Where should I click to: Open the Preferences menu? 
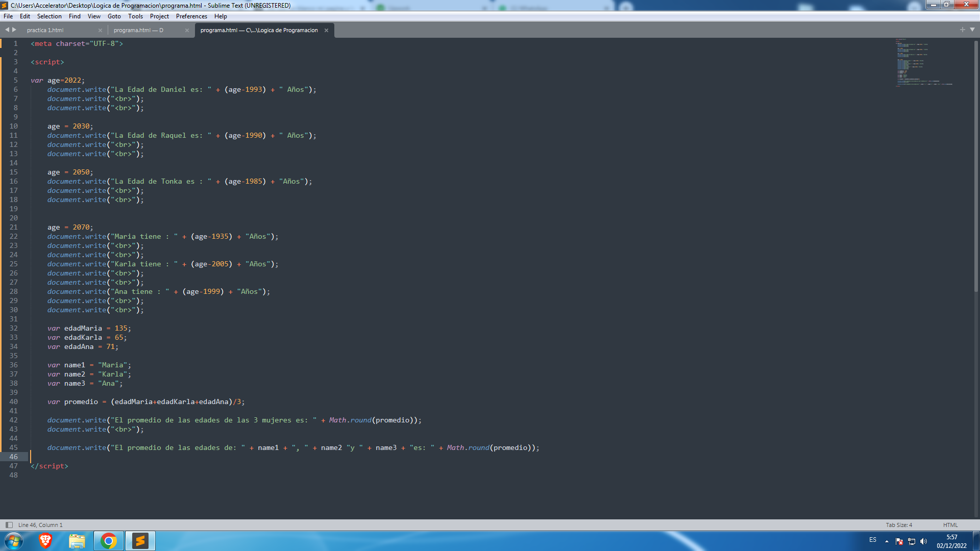tap(191, 16)
